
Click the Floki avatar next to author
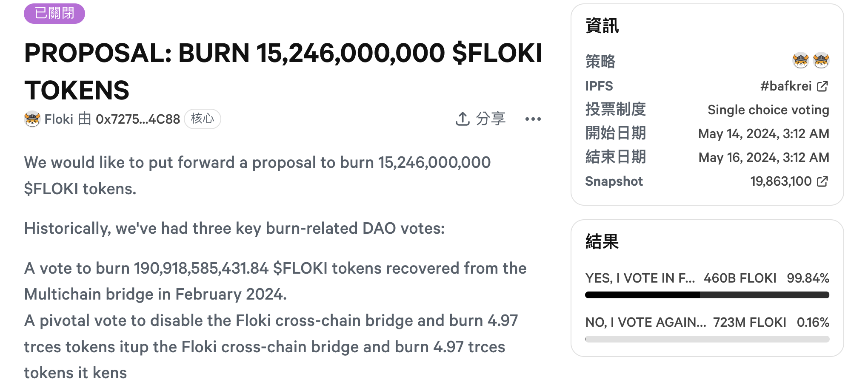pyautogui.click(x=32, y=119)
